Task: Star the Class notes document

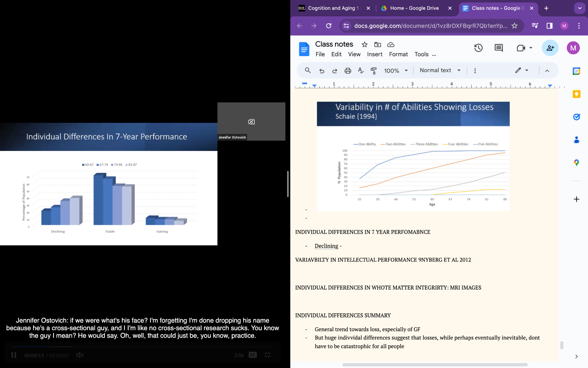Action: (364, 45)
